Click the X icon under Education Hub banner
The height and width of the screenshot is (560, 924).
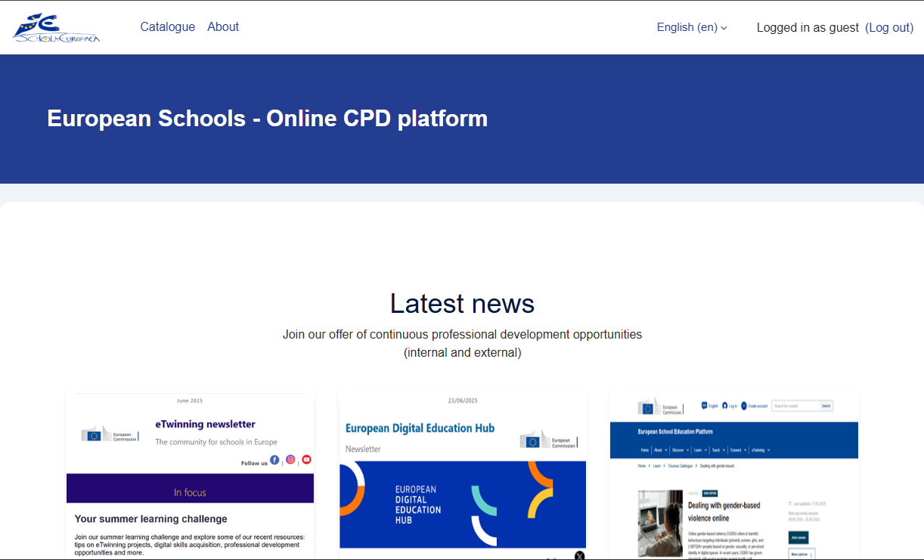coord(579,555)
